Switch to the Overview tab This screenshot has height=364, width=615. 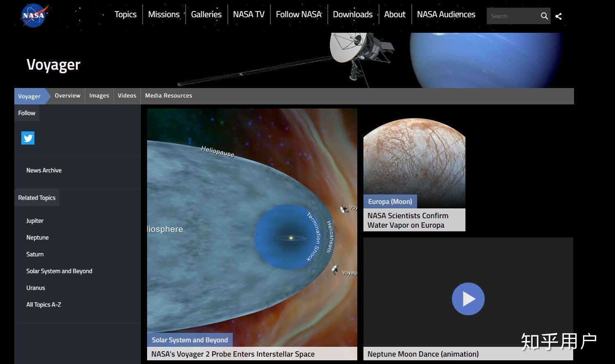(x=68, y=95)
